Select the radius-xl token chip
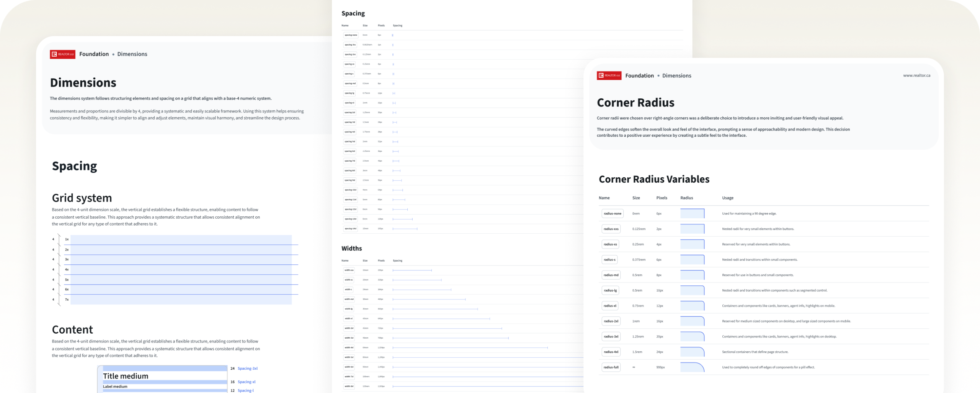The height and width of the screenshot is (393, 980). tap(610, 306)
